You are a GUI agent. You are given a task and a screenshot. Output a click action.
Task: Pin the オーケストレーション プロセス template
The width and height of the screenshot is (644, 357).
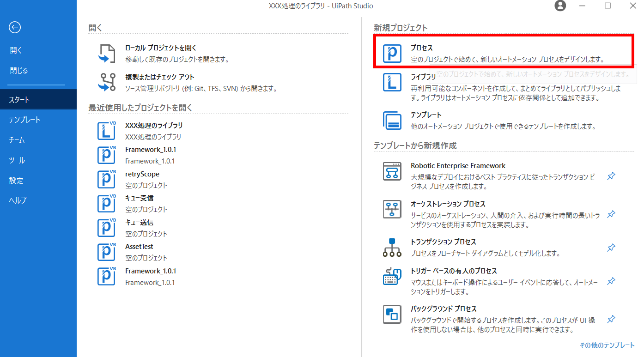611,214
